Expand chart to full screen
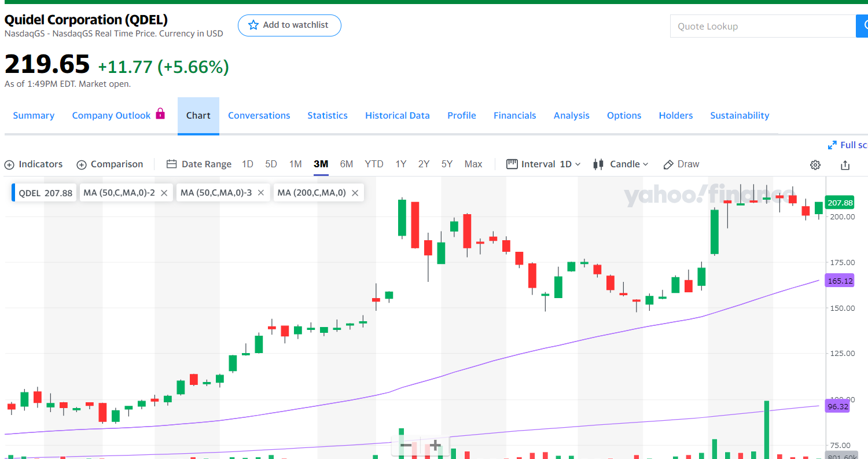The image size is (868, 459). tap(848, 145)
